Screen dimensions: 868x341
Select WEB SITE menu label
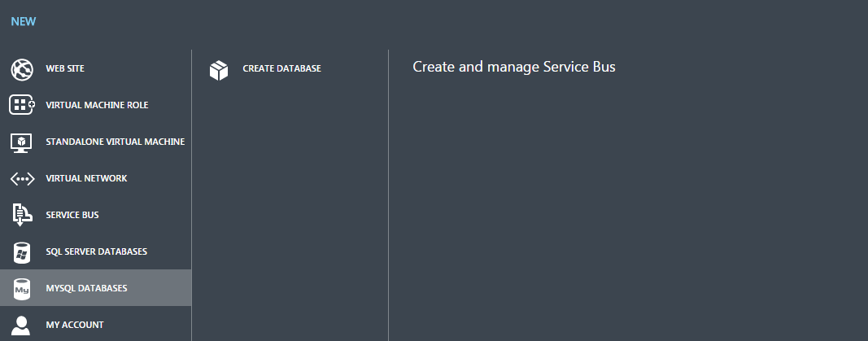click(65, 68)
